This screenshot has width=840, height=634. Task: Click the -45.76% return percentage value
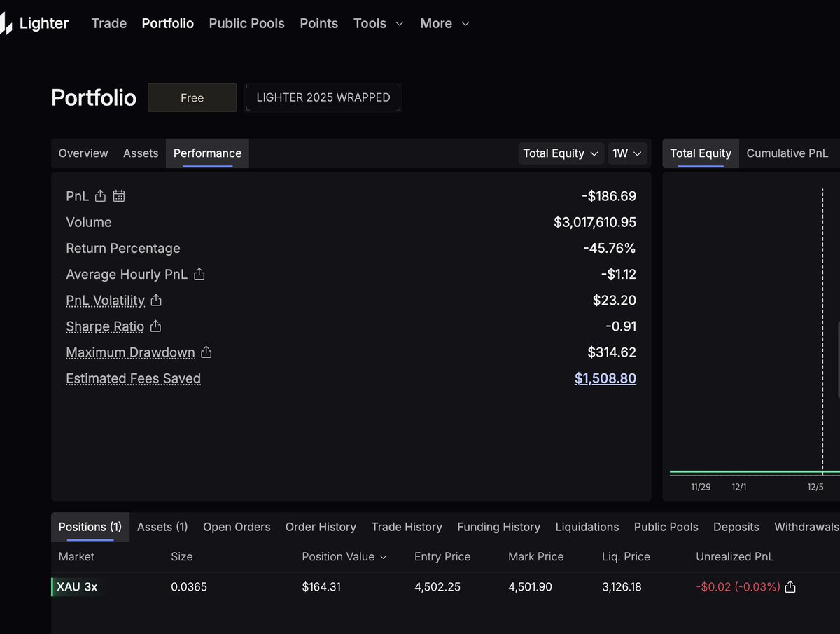609,248
